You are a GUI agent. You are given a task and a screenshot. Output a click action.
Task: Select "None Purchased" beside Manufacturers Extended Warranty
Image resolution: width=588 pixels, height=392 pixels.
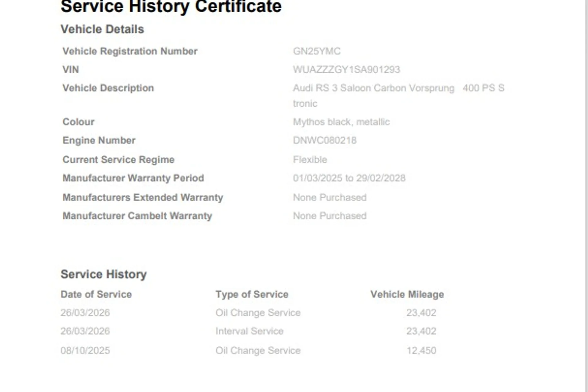click(330, 198)
